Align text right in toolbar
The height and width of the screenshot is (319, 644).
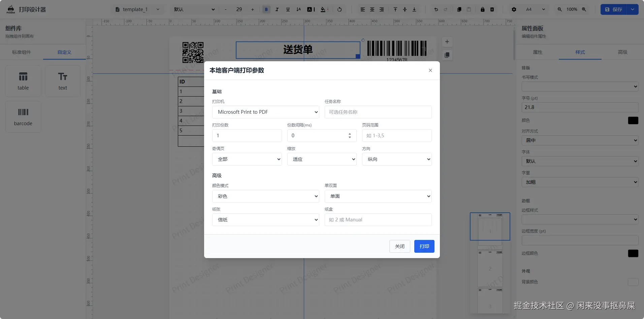[x=382, y=9]
